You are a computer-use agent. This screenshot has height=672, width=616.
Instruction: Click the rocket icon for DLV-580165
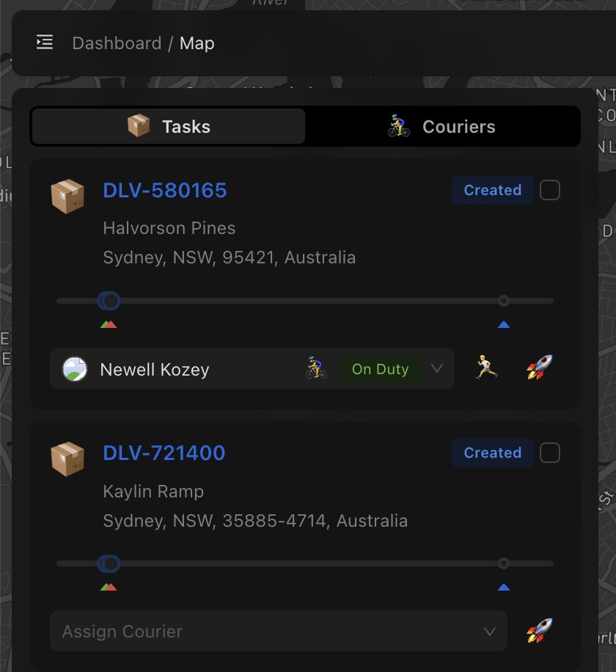539,368
